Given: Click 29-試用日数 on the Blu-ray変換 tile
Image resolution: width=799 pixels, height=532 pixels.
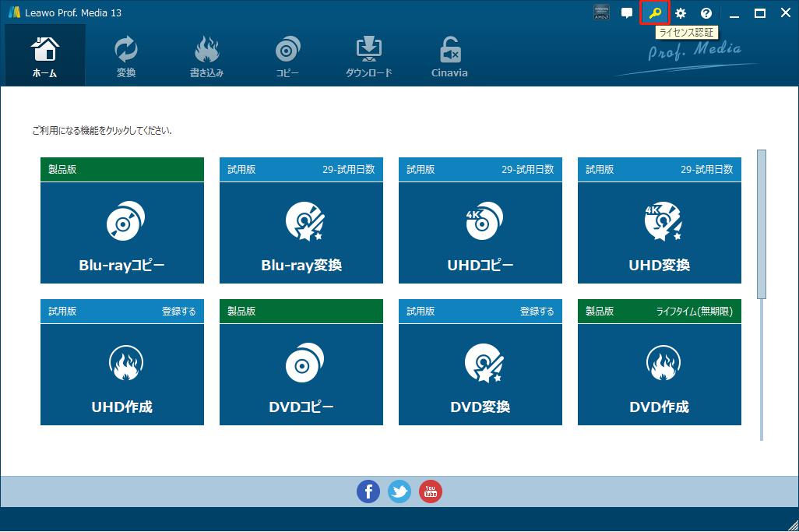Looking at the screenshot, I should 349,169.
